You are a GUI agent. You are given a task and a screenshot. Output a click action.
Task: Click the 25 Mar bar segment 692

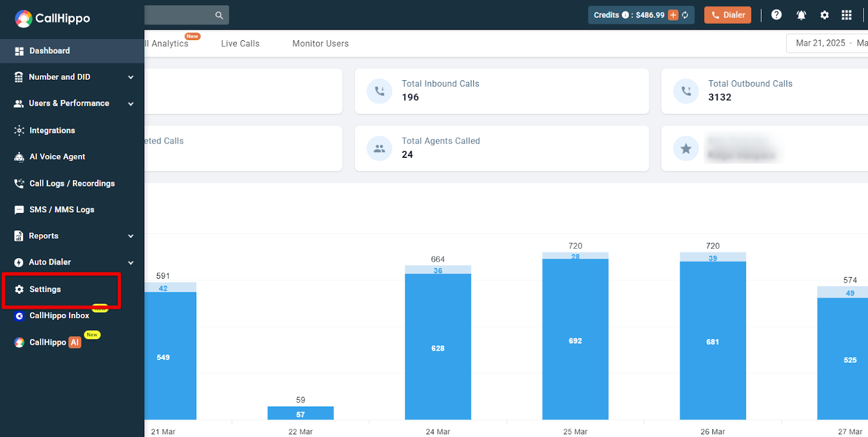point(576,339)
